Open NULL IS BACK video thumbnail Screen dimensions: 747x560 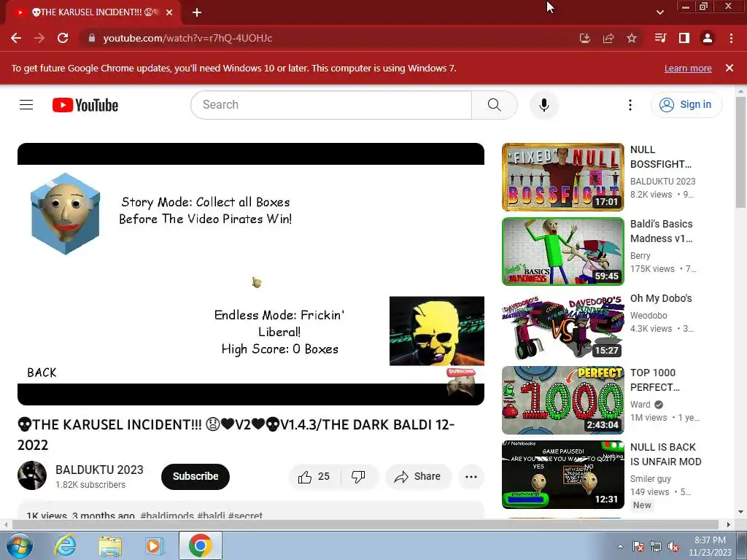click(x=562, y=474)
